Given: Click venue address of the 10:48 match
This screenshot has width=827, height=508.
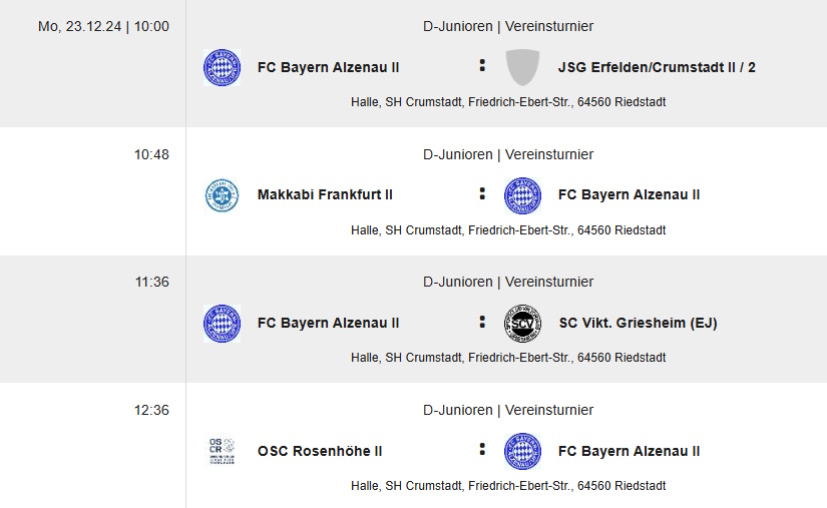Looking at the screenshot, I should click(x=508, y=230).
